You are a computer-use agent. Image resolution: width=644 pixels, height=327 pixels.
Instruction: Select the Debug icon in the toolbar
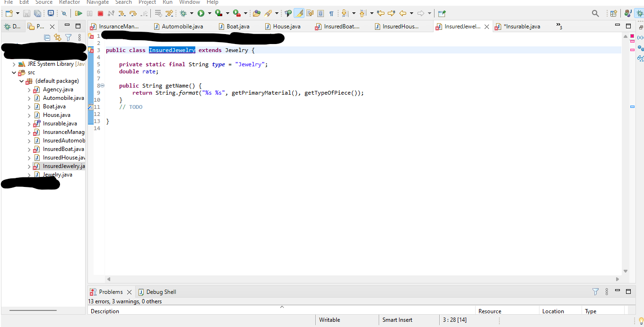(x=183, y=13)
